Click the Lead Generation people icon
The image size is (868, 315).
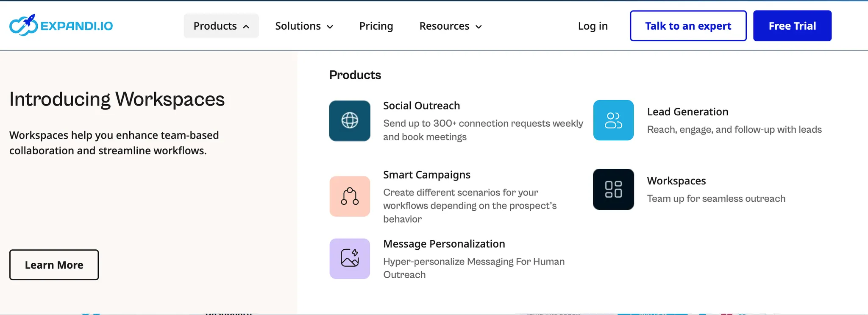click(613, 120)
